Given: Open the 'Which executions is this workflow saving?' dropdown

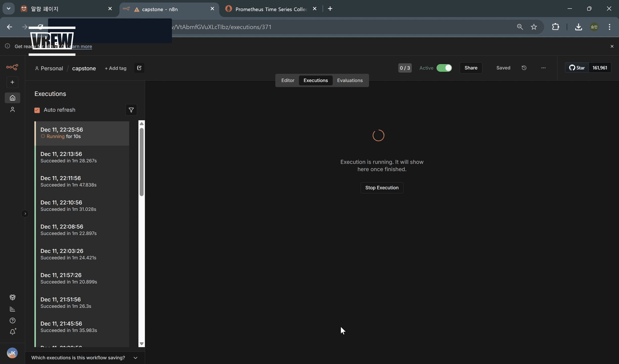Looking at the screenshot, I should pos(136,357).
